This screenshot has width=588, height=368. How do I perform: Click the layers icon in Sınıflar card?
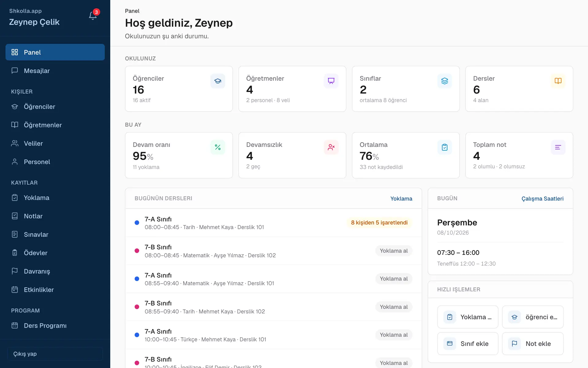(445, 81)
